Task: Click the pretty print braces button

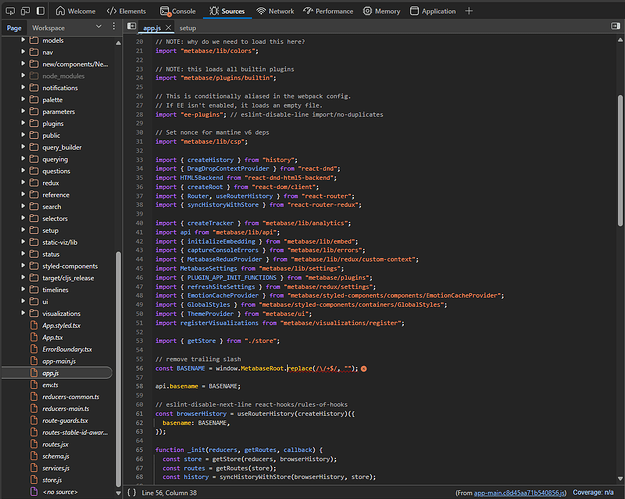Action: coord(132,493)
